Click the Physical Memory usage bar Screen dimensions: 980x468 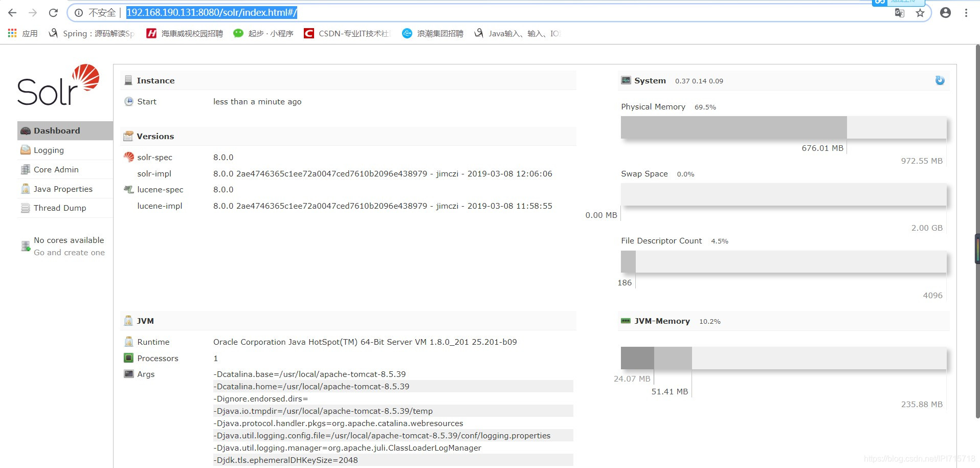pyautogui.click(x=784, y=127)
